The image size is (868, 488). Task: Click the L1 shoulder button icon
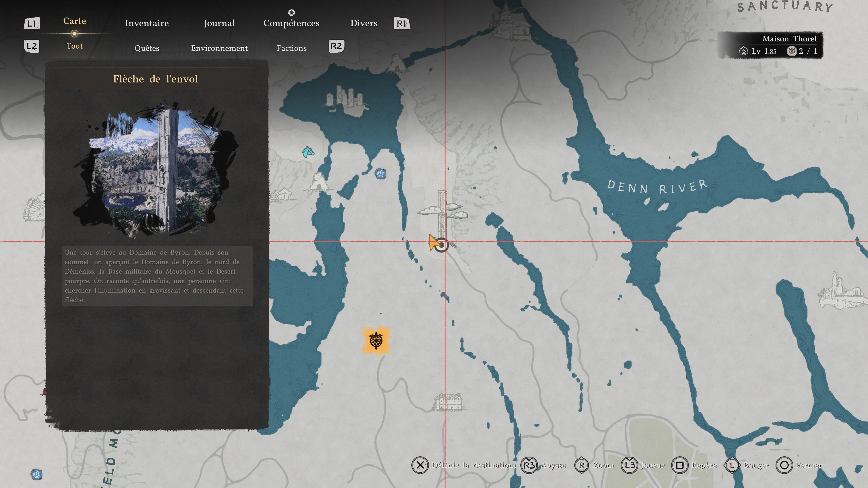[x=32, y=23]
